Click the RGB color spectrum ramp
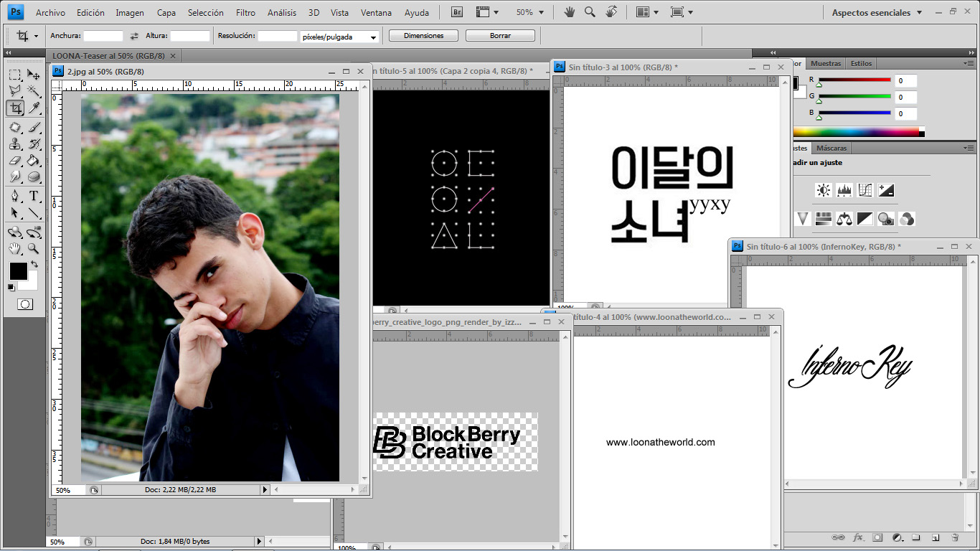 pyautogui.click(x=858, y=132)
